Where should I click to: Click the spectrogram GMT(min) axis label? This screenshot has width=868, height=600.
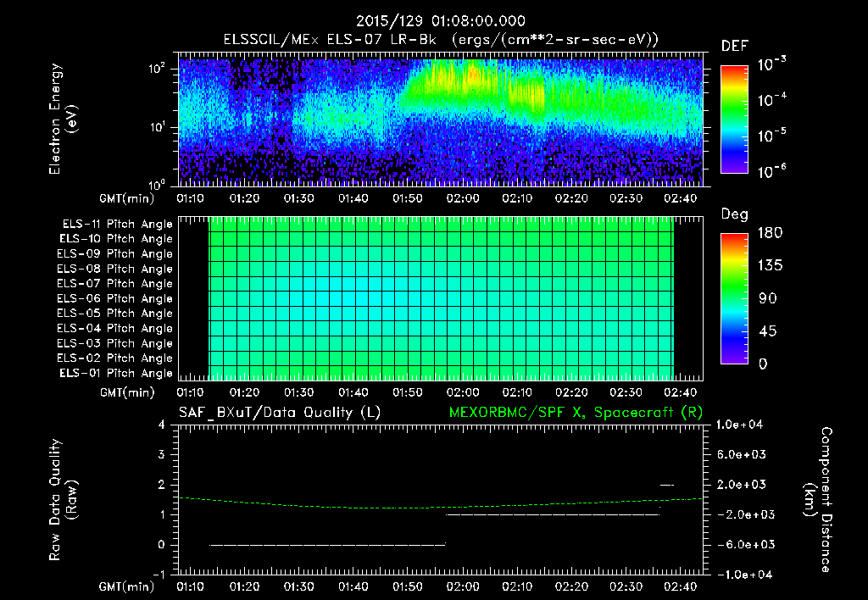tap(126, 198)
